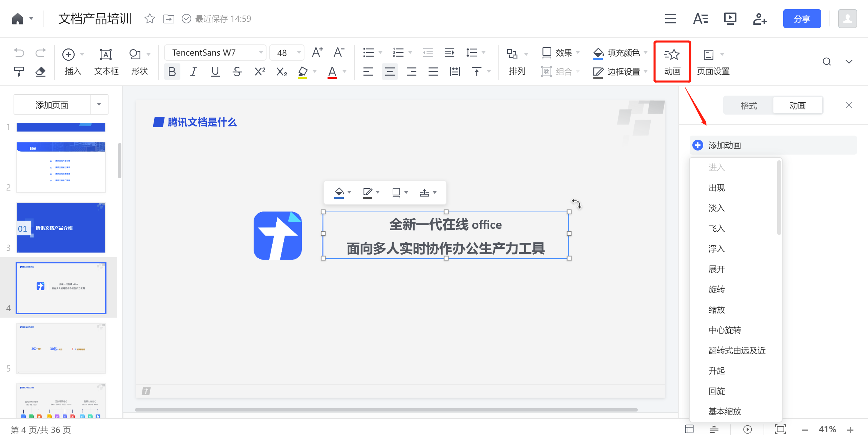Select slide 3 thumbnail

(61, 227)
